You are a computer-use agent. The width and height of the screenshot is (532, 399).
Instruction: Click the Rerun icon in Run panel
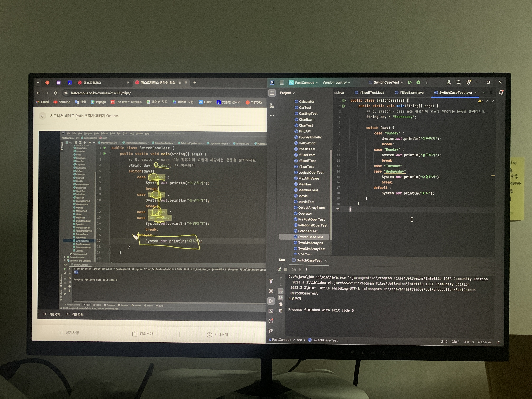[279, 269]
